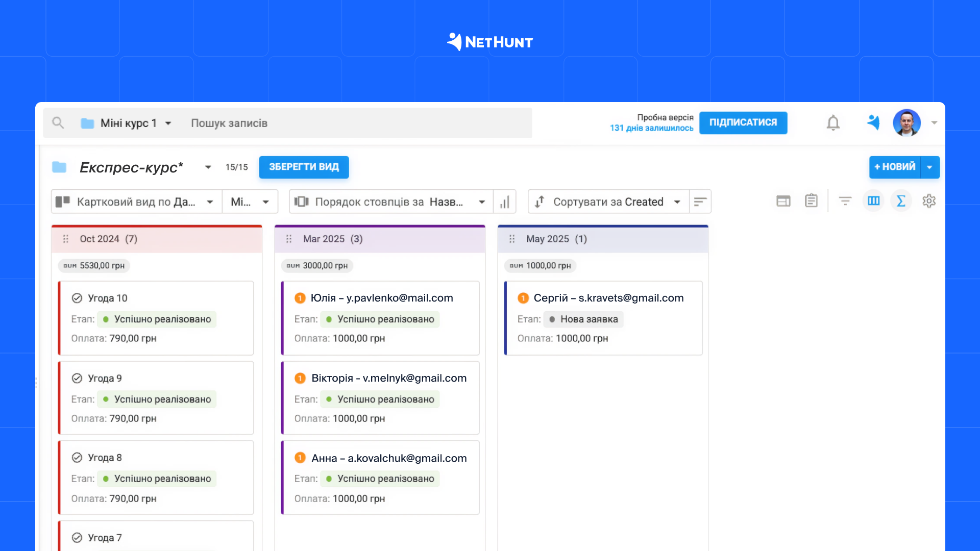Image resolution: width=980 pixels, height=551 pixels.
Task: Click Оплата 790,00 грн on Угода 9
Action: 114,418
